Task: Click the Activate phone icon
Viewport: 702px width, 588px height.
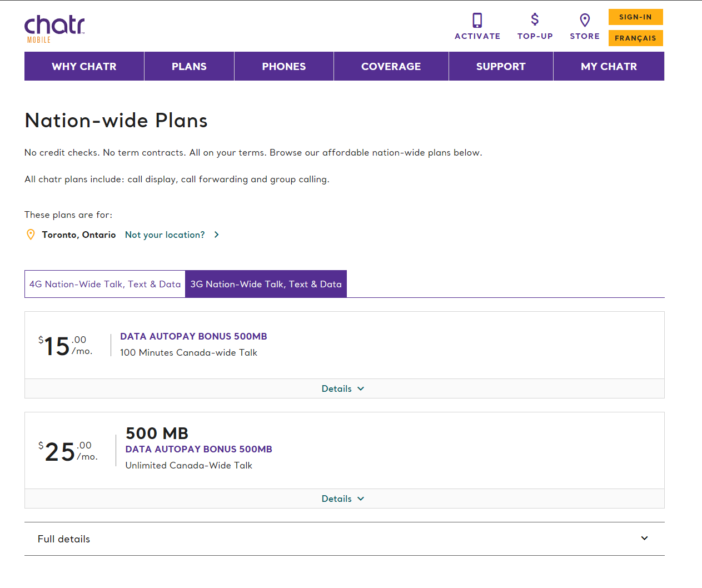Action: [x=477, y=20]
